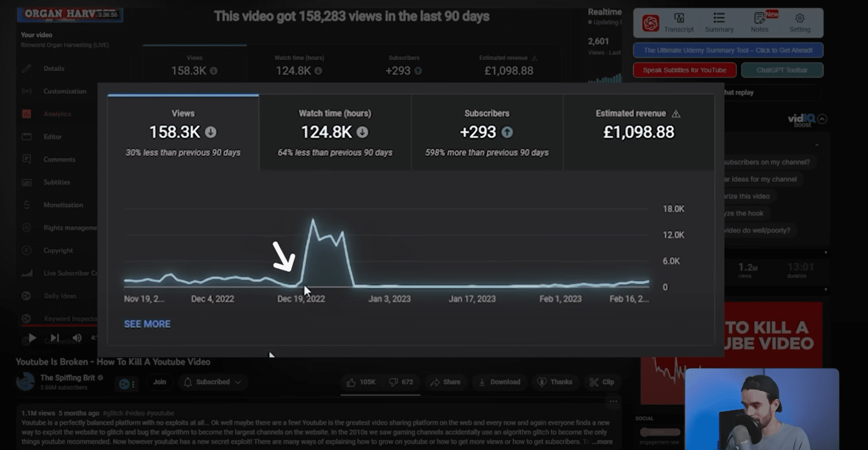Click the Thanks button
Image resolution: width=868 pixels, height=450 pixels.
(x=555, y=382)
